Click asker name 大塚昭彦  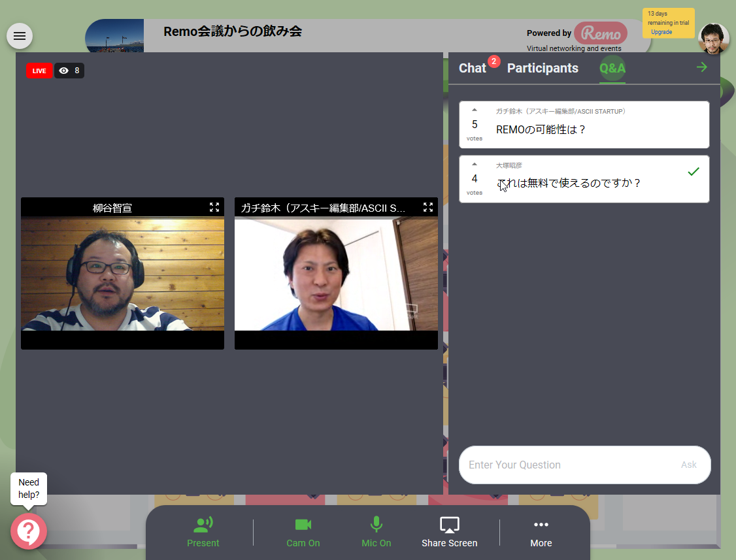(x=509, y=165)
